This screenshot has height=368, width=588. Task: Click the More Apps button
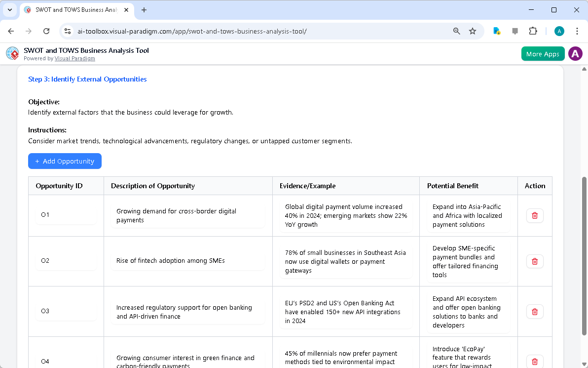(x=543, y=53)
